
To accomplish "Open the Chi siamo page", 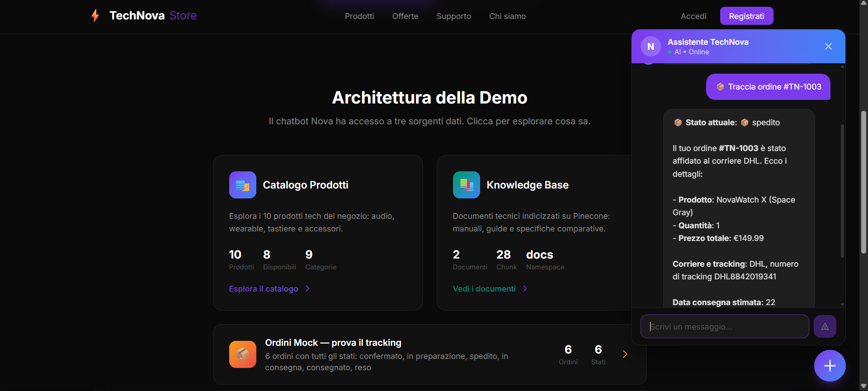I will 507,16.
